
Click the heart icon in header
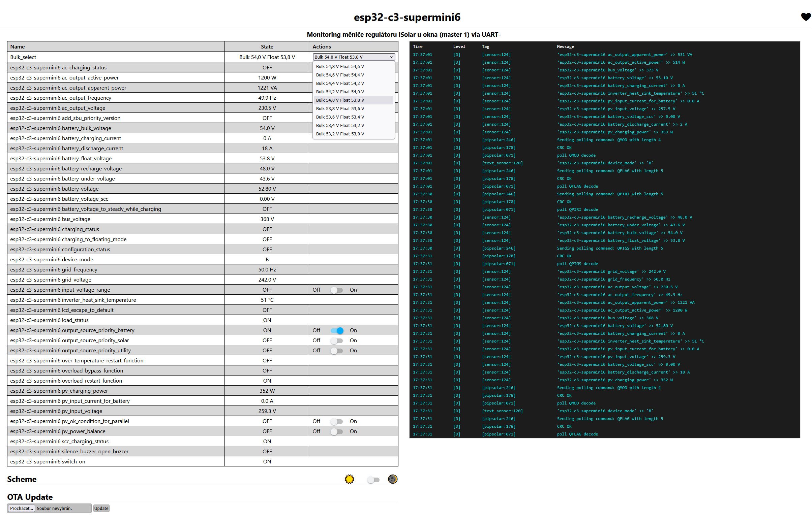(806, 17)
